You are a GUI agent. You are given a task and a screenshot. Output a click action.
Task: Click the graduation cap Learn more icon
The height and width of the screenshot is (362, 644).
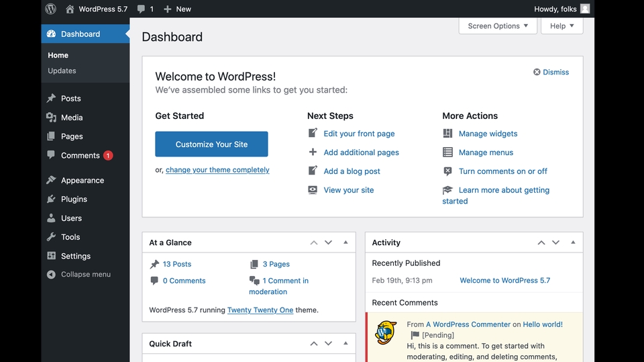tap(447, 189)
